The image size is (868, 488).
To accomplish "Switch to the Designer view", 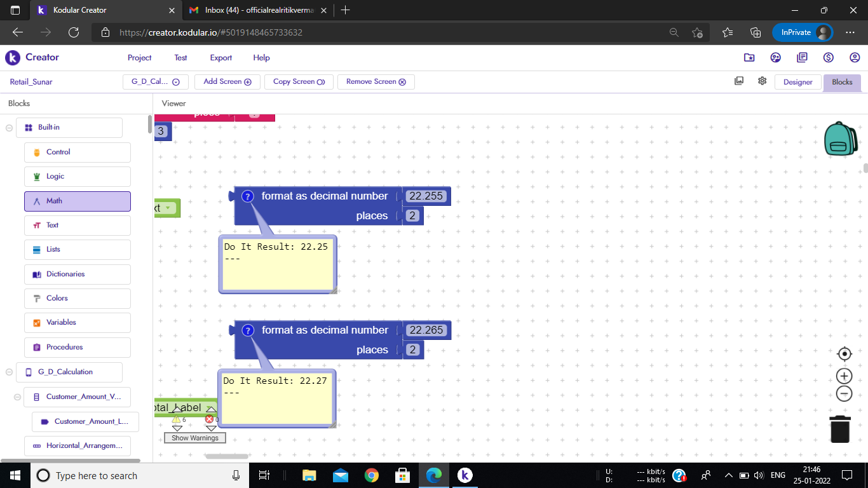I will click(797, 82).
